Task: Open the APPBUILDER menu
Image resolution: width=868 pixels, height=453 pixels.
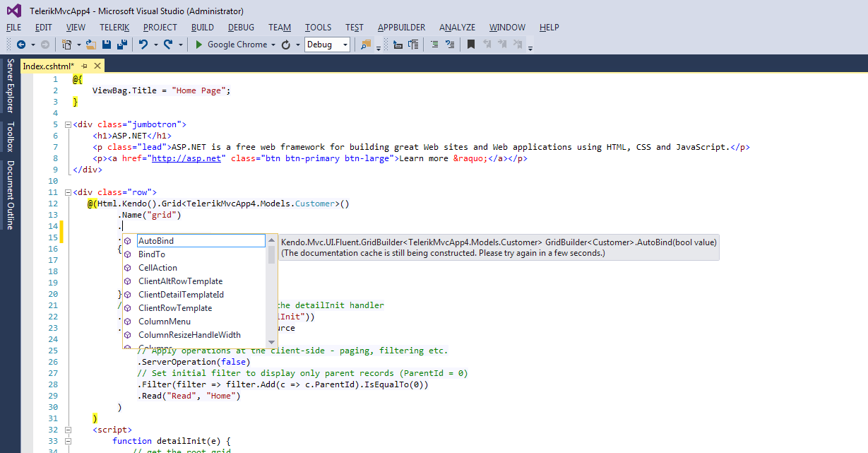Action: tap(402, 27)
